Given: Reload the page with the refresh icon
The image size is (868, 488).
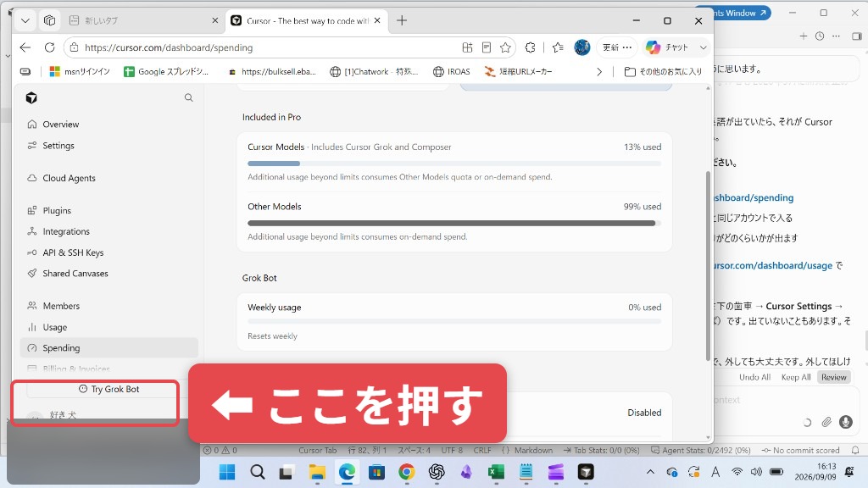Looking at the screenshot, I should tap(49, 47).
